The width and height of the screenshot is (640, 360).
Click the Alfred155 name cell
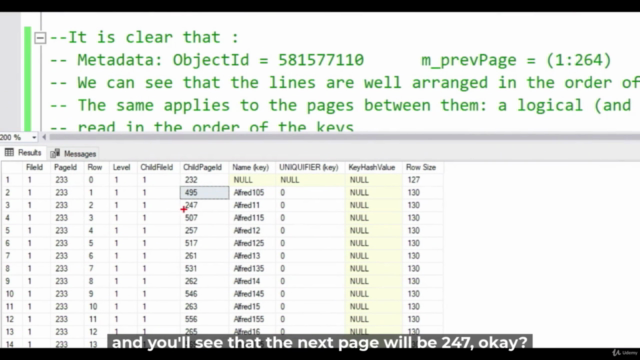pos(253,319)
